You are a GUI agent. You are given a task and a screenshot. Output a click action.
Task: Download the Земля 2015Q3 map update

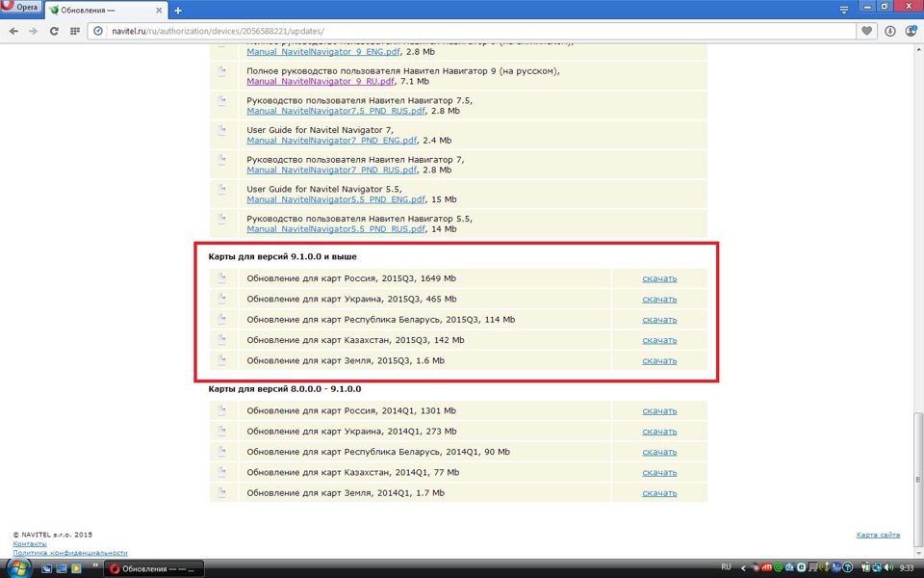(x=659, y=361)
